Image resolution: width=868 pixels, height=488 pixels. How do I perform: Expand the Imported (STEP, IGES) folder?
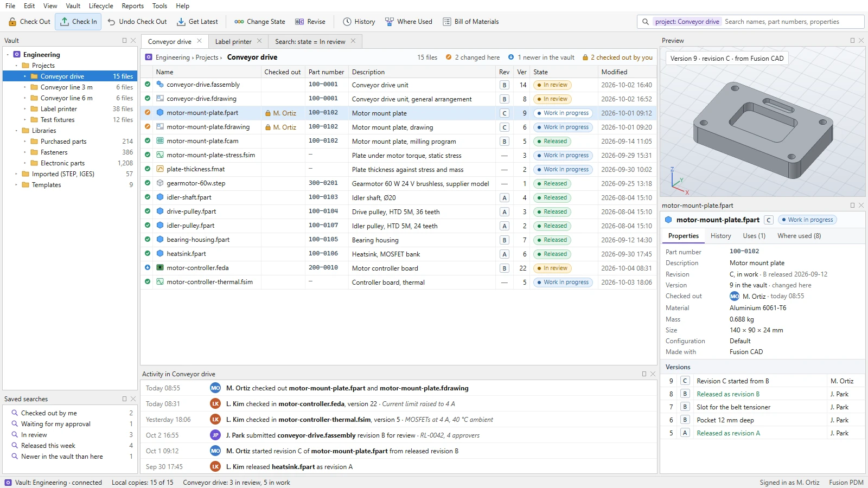click(16, 174)
